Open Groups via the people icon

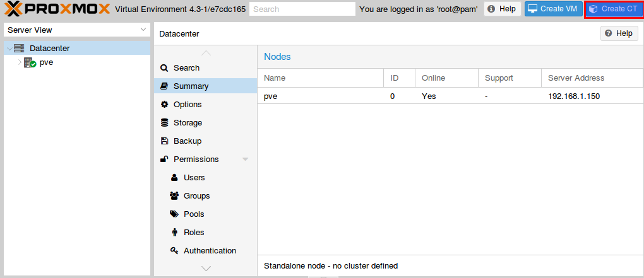point(174,196)
